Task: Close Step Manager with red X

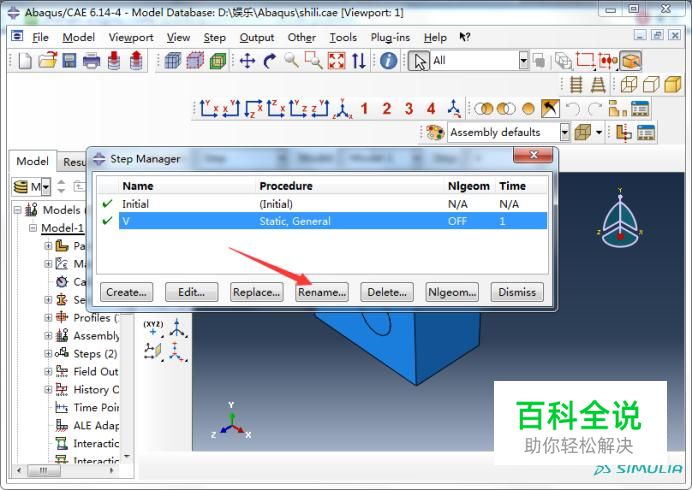Action: point(533,155)
